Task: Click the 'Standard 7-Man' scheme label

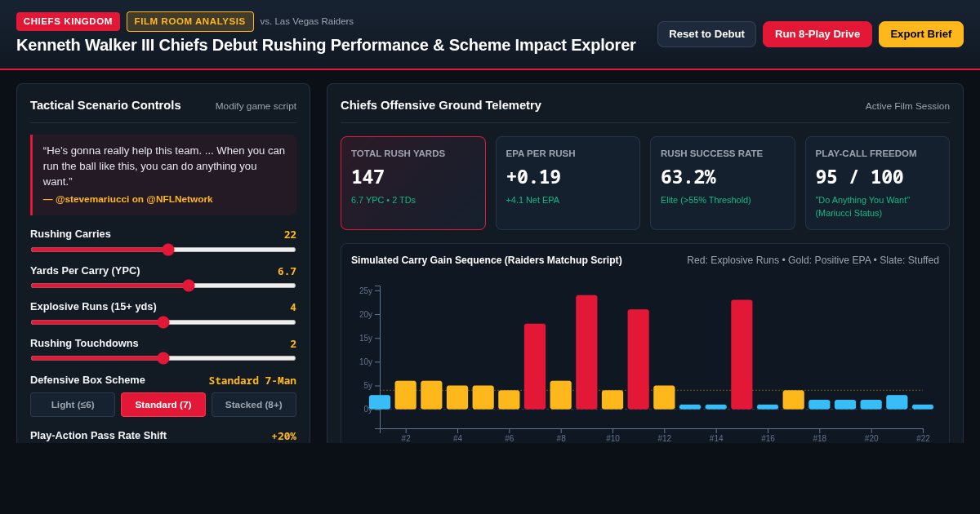Action: point(252,380)
